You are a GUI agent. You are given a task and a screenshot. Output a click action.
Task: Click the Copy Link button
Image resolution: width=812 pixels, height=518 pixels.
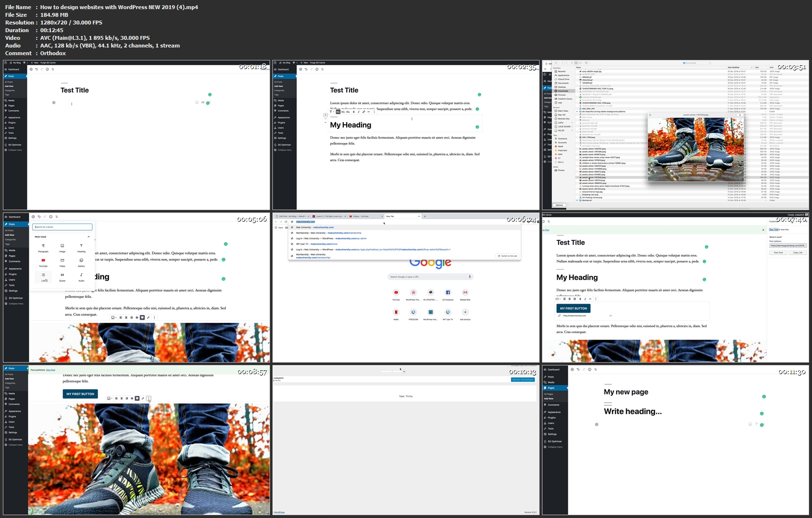pyautogui.click(x=798, y=252)
